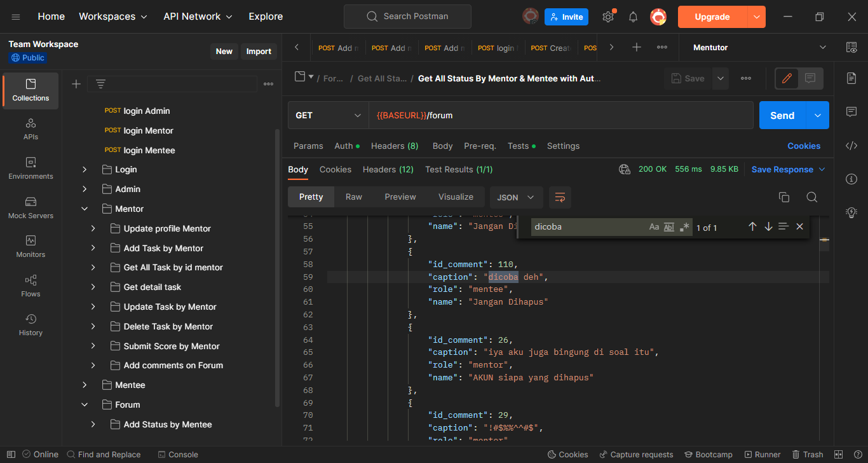Open the GET method dropdown

coord(328,115)
